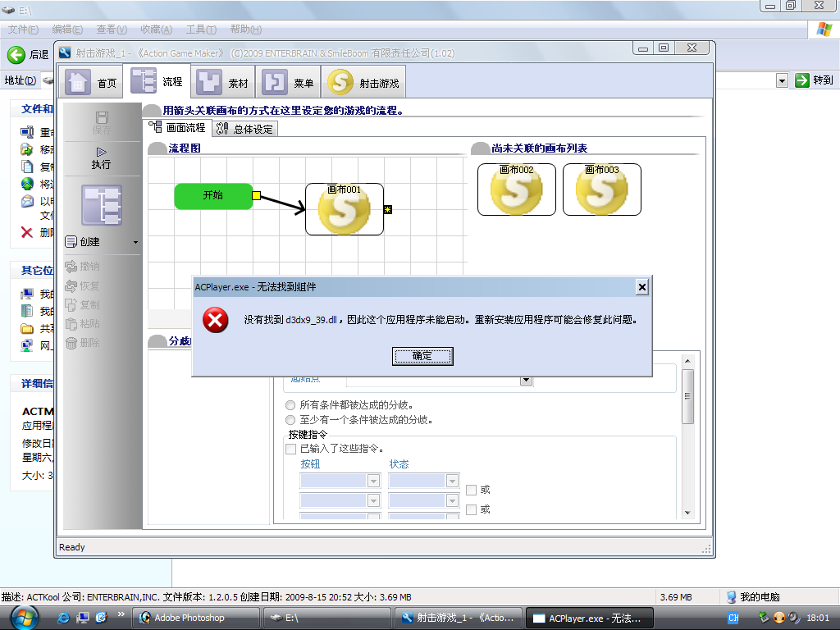Select 至少有一个条件被达成的分歧 radio button

pyautogui.click(x=290, y=420)
